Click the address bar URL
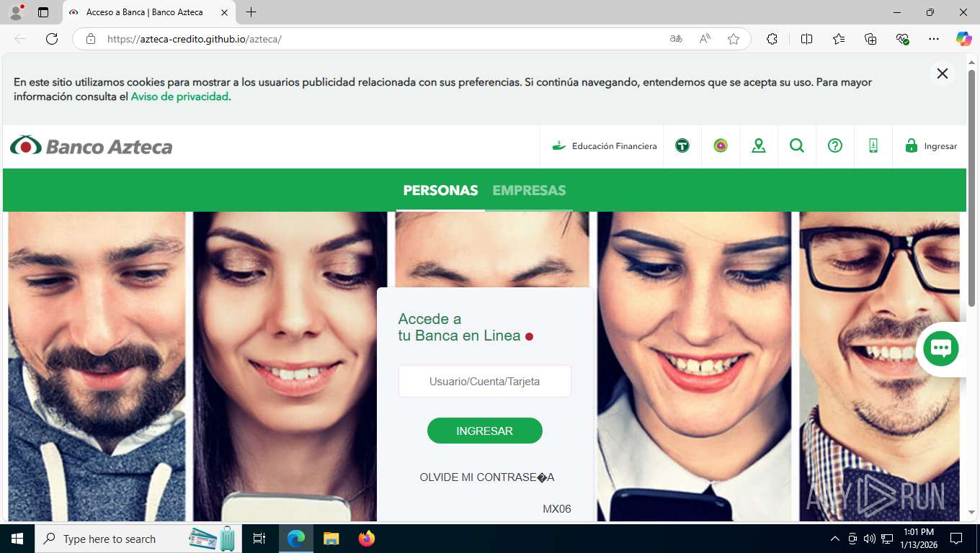Viewport: 980px width, 553px height. 194,39
